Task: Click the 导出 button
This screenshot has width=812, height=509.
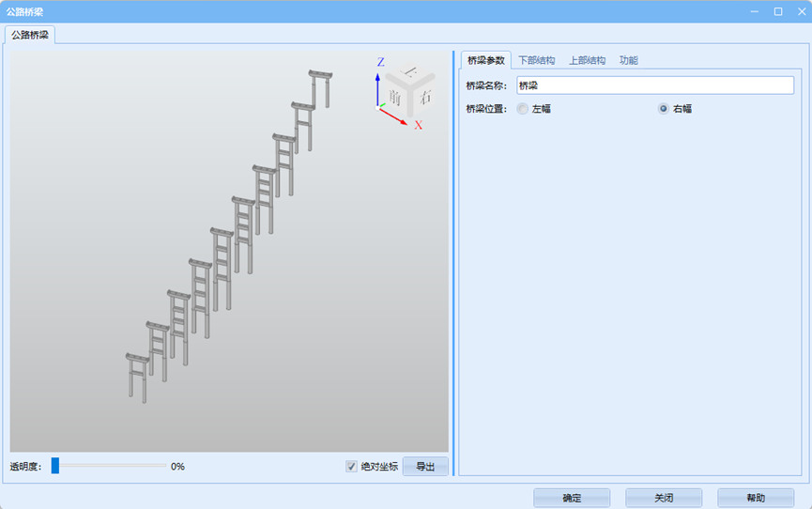Action: click(x=425, y=466)
